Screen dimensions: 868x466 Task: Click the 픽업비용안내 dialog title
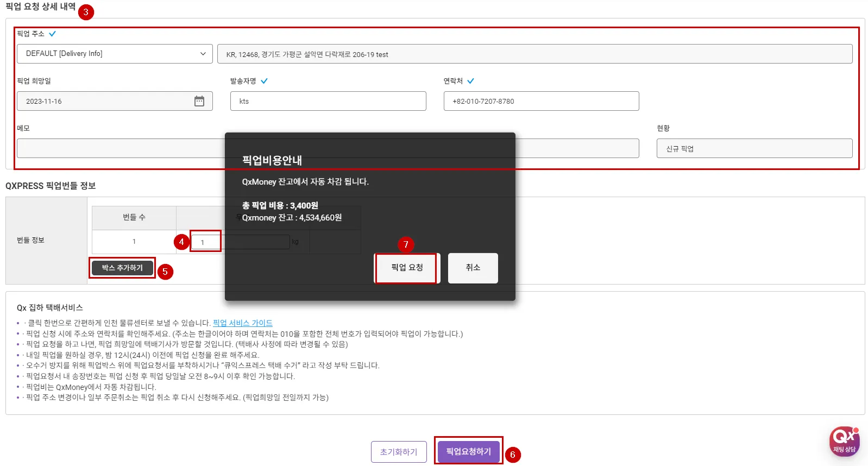272,160
